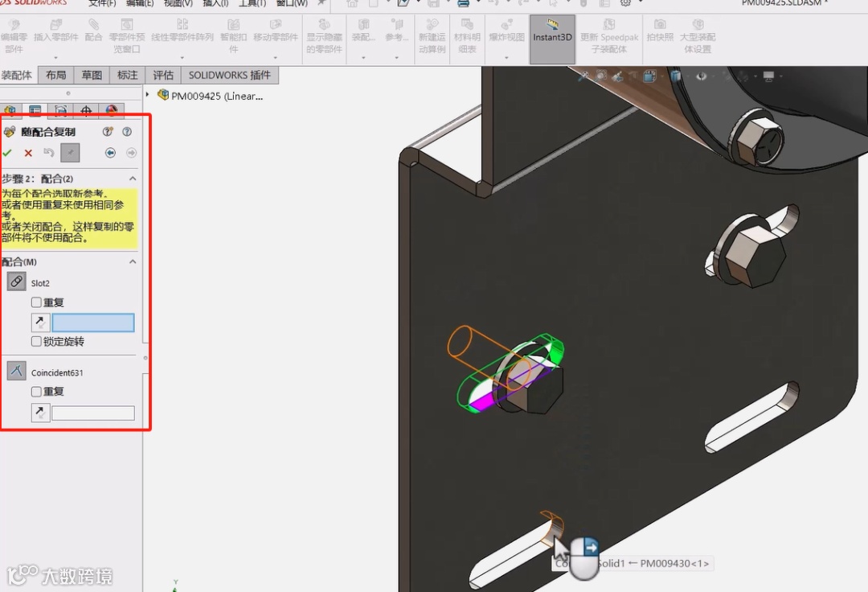Open 零部件预览窗口
This screenshot has height=592, width=868.
127,36
